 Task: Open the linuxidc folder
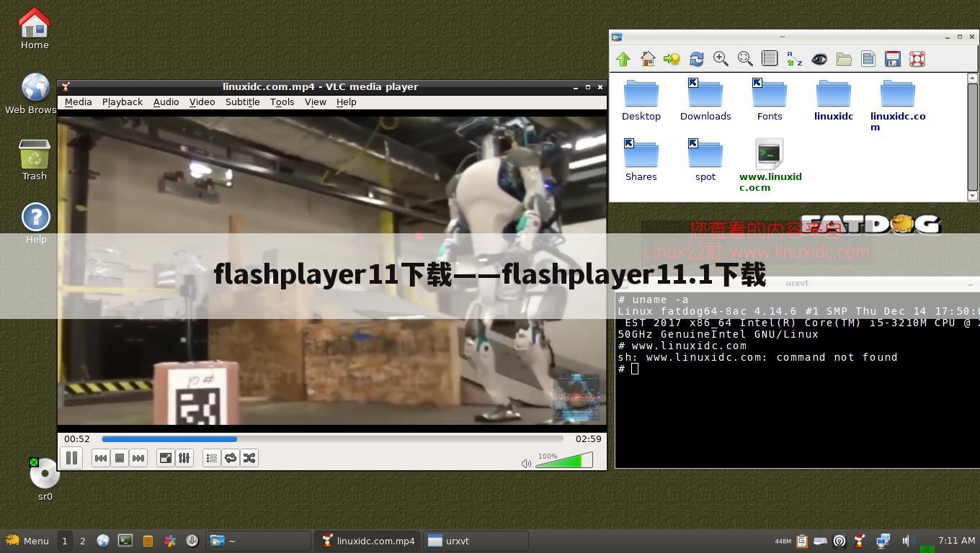(834, 100)
